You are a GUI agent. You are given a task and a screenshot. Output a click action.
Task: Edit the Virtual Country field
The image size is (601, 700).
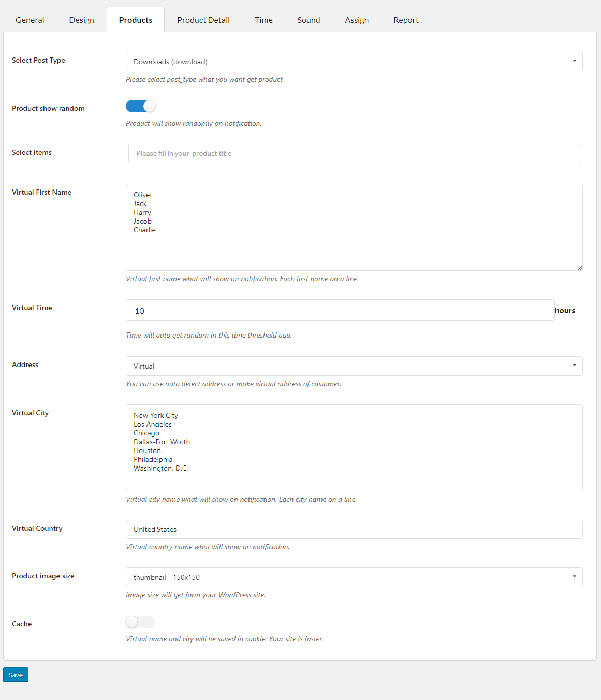click(x=354, y=529)
